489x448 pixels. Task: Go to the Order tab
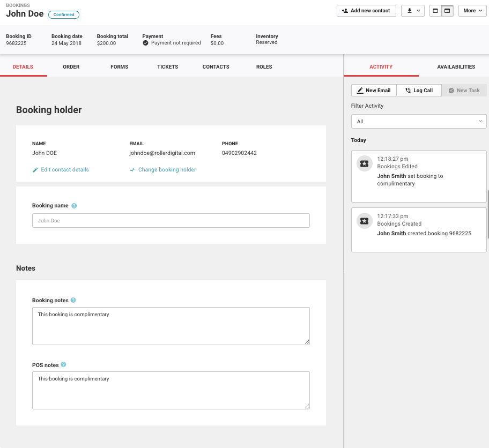tap(71, 67)
